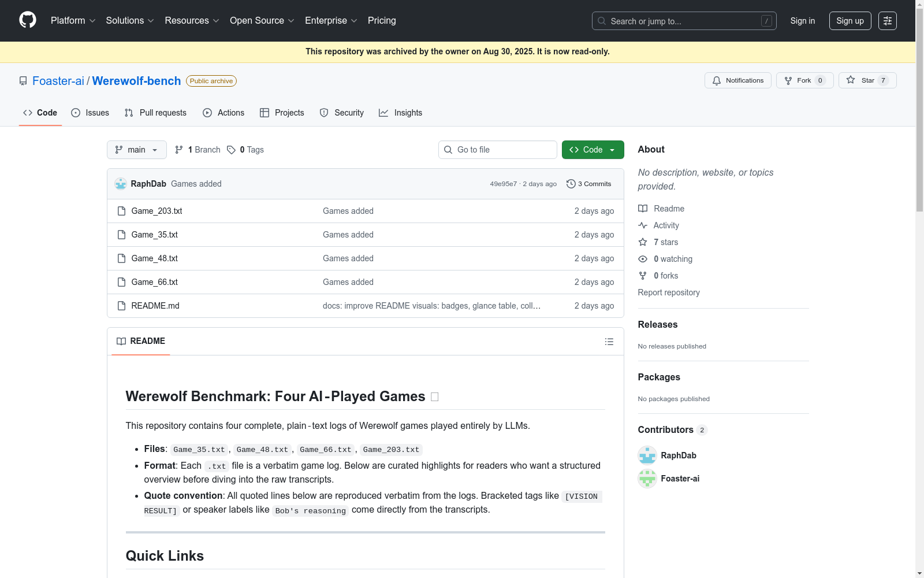The width and height of the screenshot is (924, 578).
Task: Expand the Platform menu
Action: (73, 21)
